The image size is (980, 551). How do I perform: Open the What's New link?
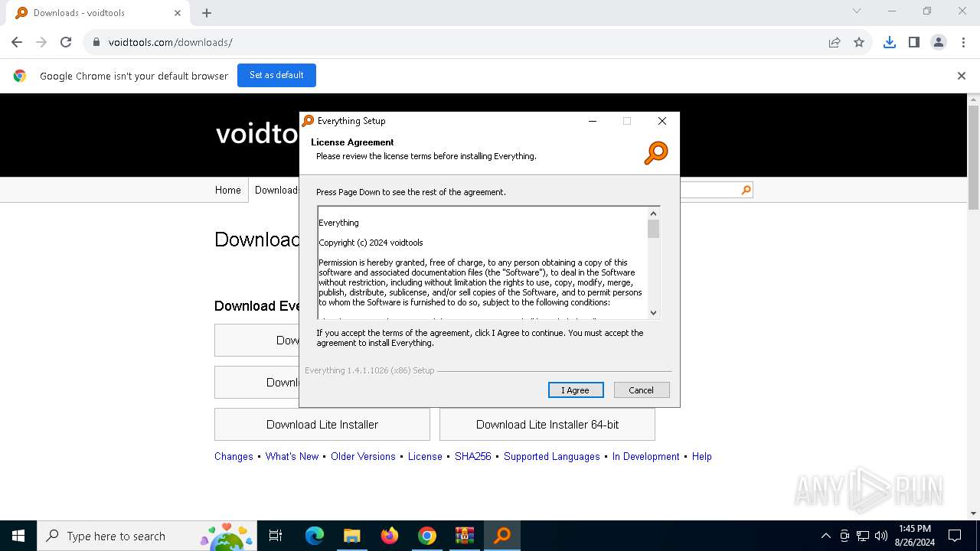[292, 456]
